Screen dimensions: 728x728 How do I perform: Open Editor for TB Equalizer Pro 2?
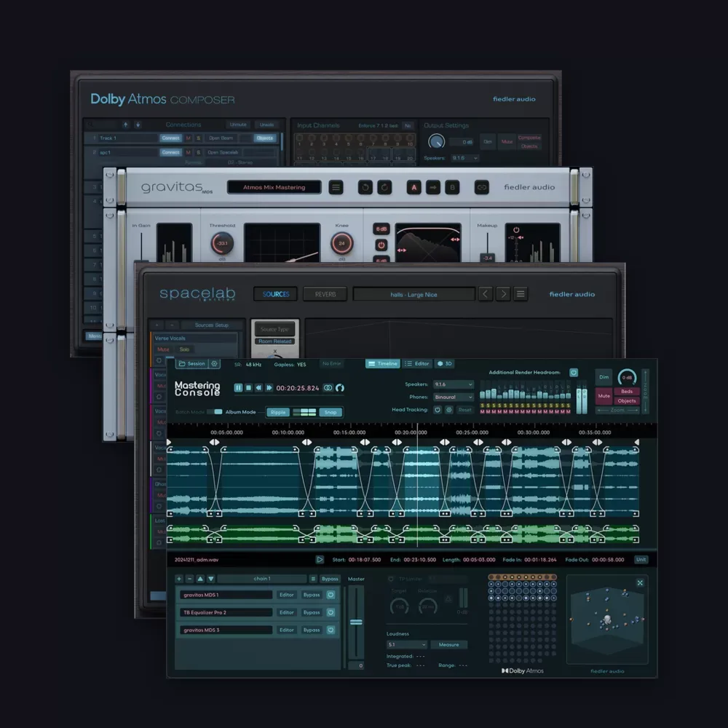[x=286, y=612]
